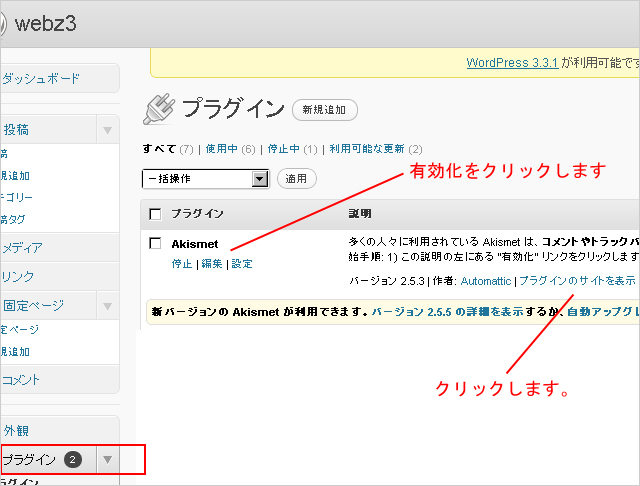Open バージョン 2.5.5 の詳細を表示 link
Image resolution: width=640 pixels, height=486 pixels.
pos(447,312)
